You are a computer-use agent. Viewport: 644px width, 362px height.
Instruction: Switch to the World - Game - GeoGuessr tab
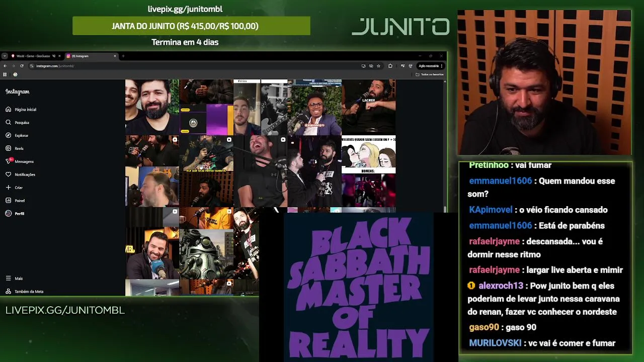click(x=33, y=56)
